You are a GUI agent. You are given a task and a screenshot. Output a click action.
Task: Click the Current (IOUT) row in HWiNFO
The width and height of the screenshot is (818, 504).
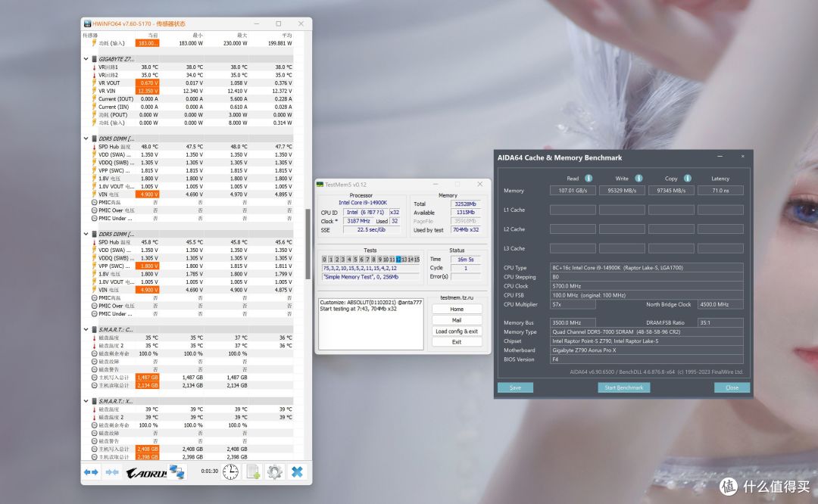(192, 99)
